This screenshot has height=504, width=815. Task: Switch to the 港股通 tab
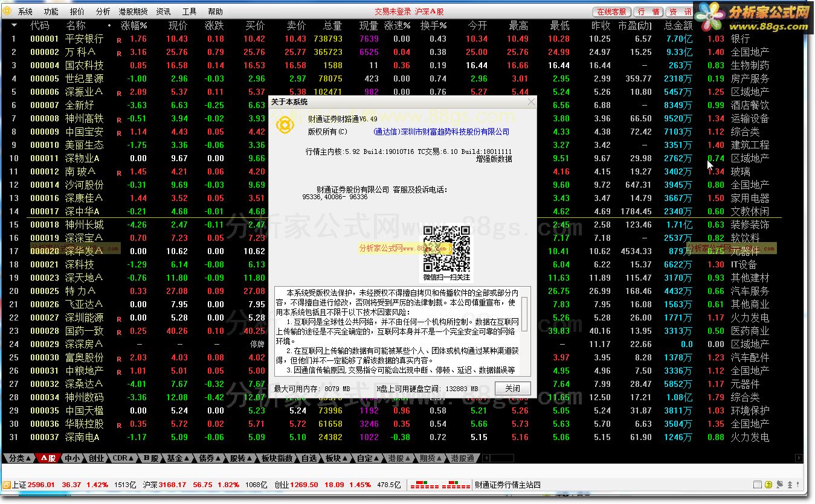click(462, 458)
